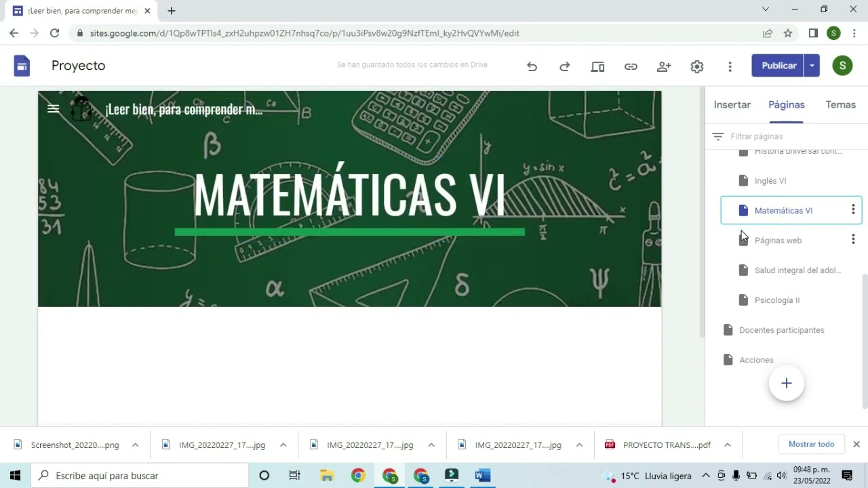Open the taskbar volume control
This screenshot has width=868, height=488.
pyautogui.click(x=782, y=475)
